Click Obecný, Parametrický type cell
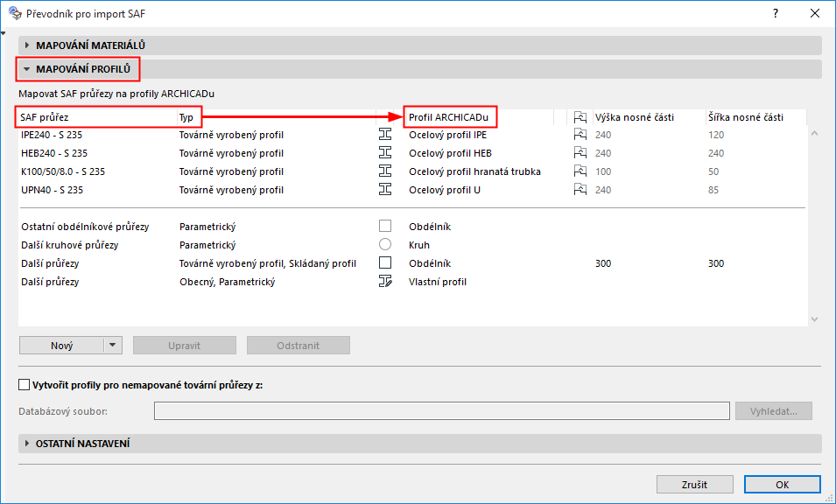The height and width of the screenshot is (504, 836). [227, 282]
